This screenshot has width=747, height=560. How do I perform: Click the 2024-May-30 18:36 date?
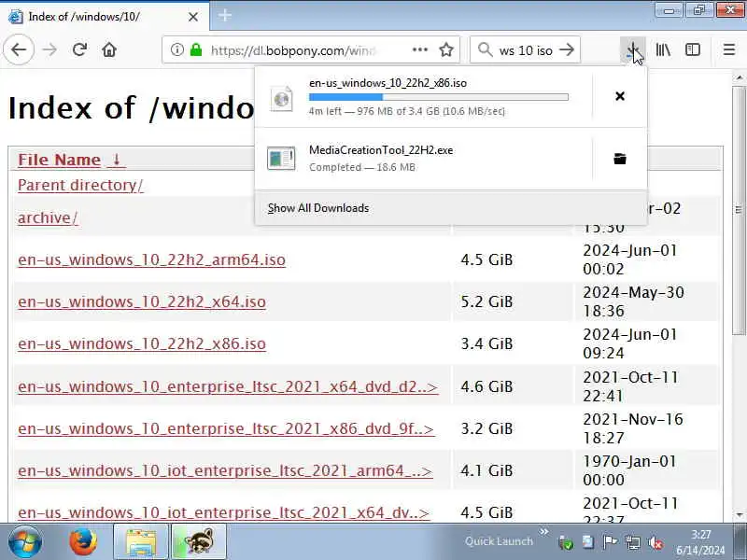coord(633,301)
